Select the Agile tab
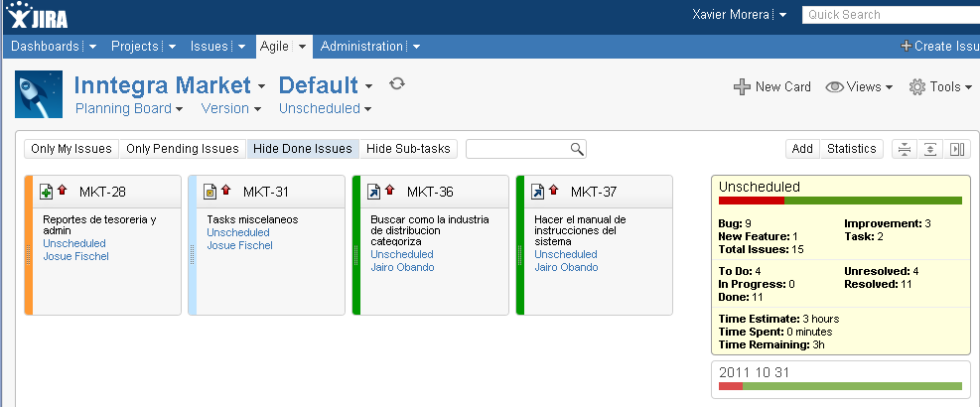This screenshot has width=980, height=407. click(x=274, y=47)
